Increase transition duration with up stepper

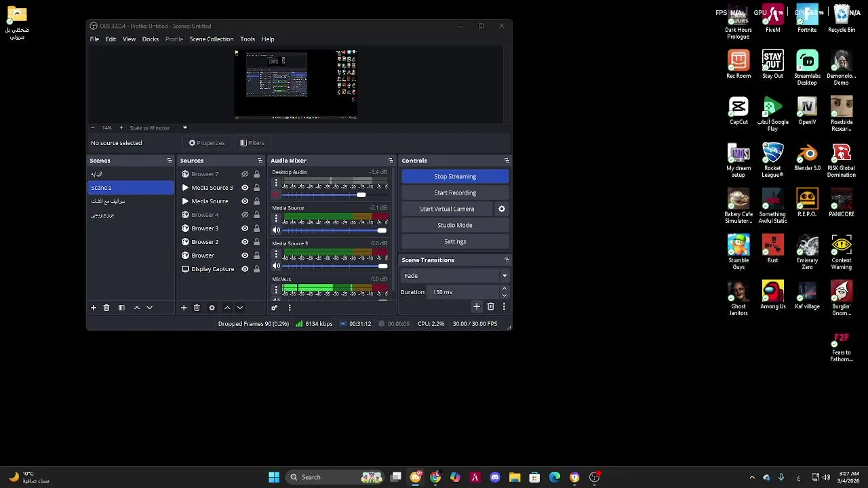504,289
